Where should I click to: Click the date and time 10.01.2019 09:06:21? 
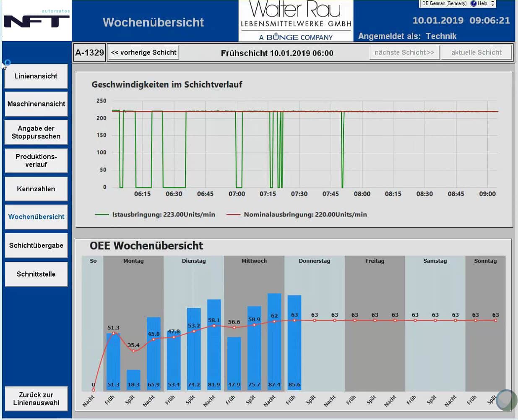[461, 20]
